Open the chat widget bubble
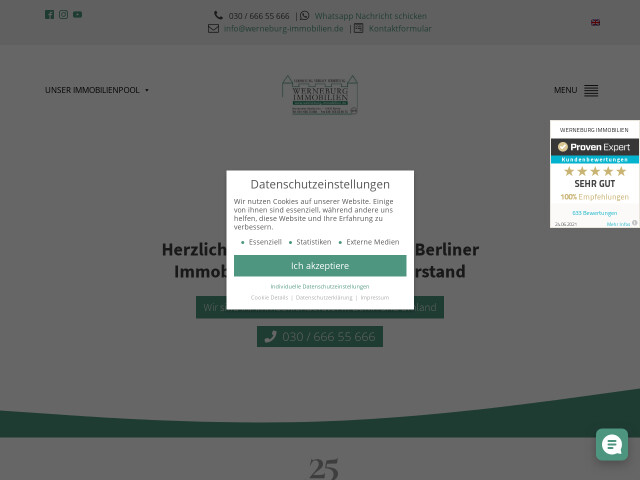This screenshot has width=640, height=480. [611, 444]
